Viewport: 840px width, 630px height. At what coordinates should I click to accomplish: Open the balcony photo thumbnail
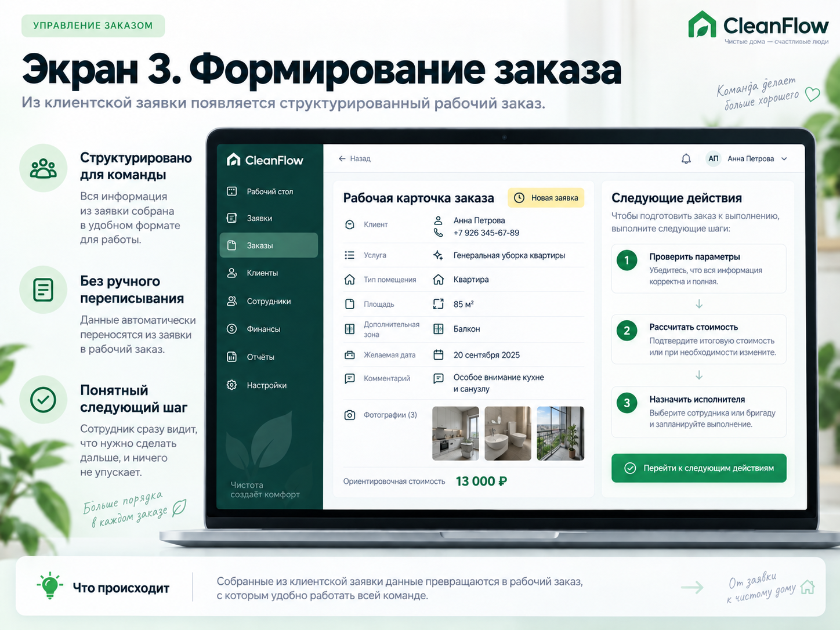pyautogui.click(x=560, y=433)
